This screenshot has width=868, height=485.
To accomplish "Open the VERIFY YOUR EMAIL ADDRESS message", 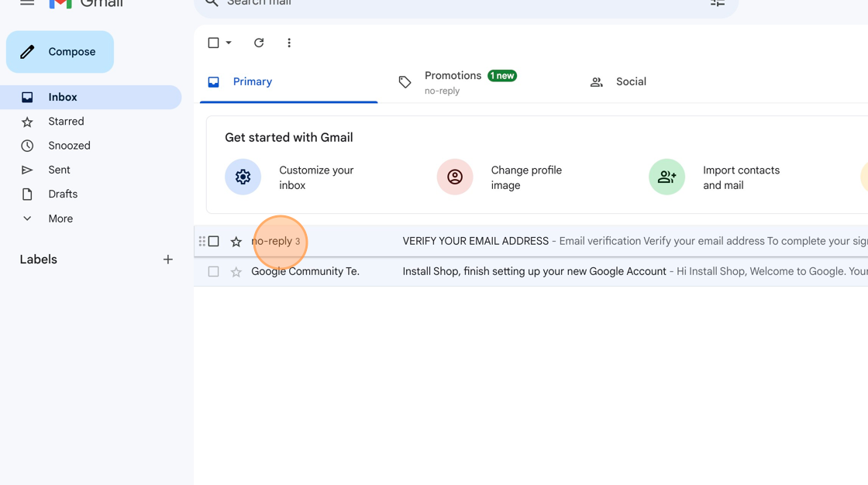I will (476, 241).
